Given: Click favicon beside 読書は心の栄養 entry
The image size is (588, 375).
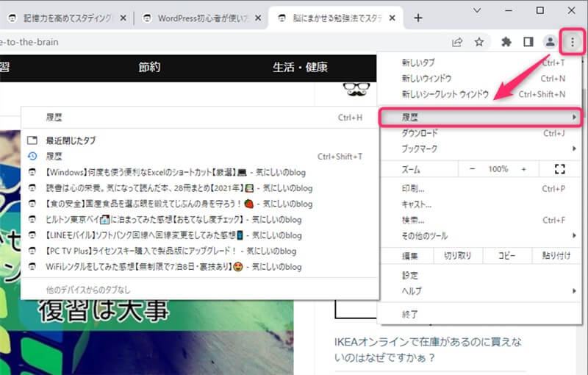Looking at the screenshot, I should point(32,188).
